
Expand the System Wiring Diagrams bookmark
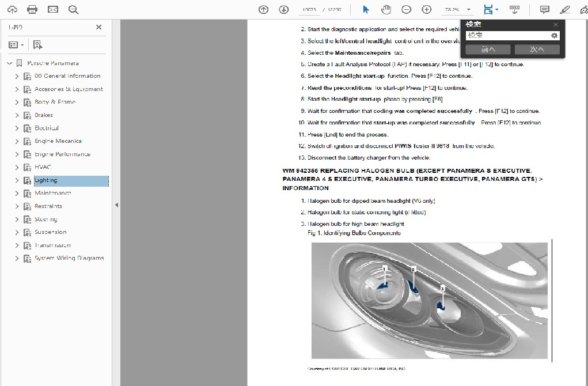17,259
